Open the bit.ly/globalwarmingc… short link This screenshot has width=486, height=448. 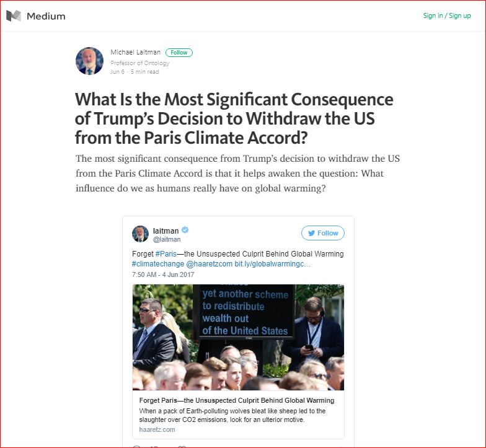click(x=273, y=264)
